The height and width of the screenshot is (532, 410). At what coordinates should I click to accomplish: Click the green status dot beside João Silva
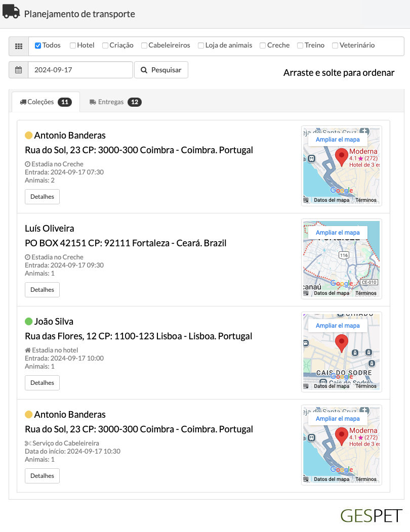click(28, 321)
